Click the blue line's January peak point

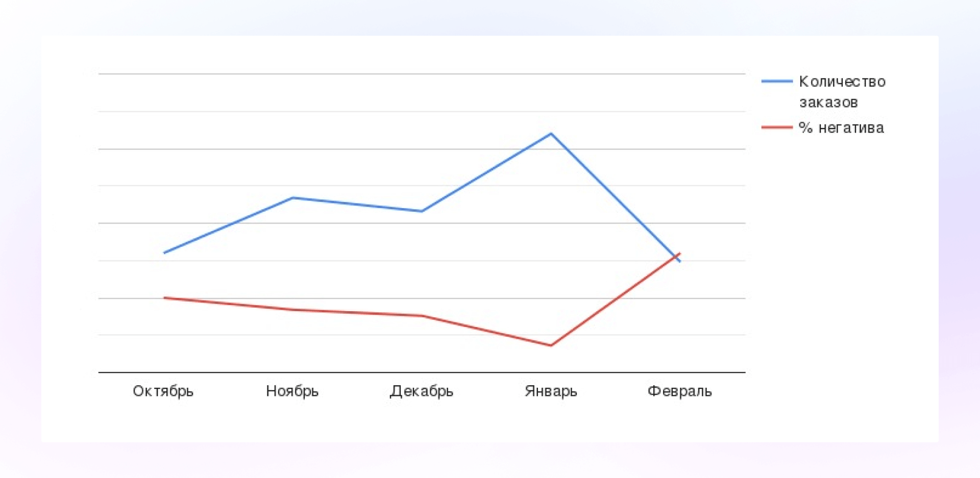[551, 134]
